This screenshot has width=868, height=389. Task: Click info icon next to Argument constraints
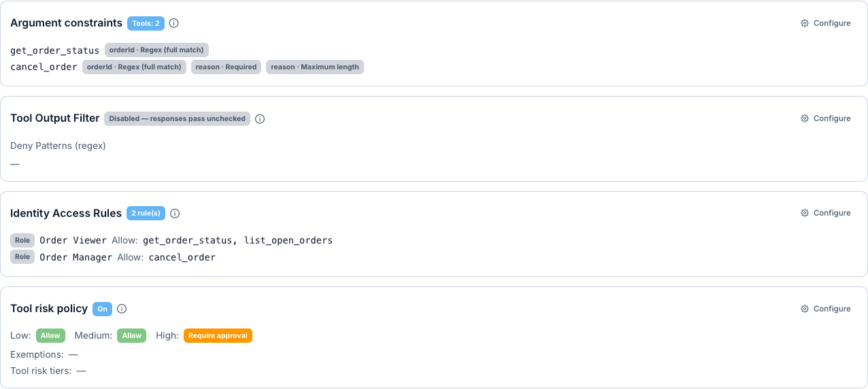[173, 23]
